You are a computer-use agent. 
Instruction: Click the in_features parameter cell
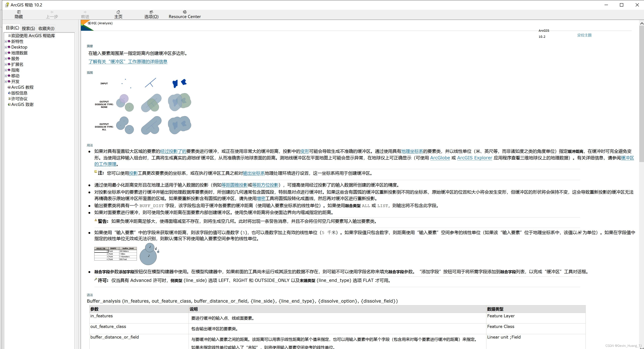coord(139,318)
